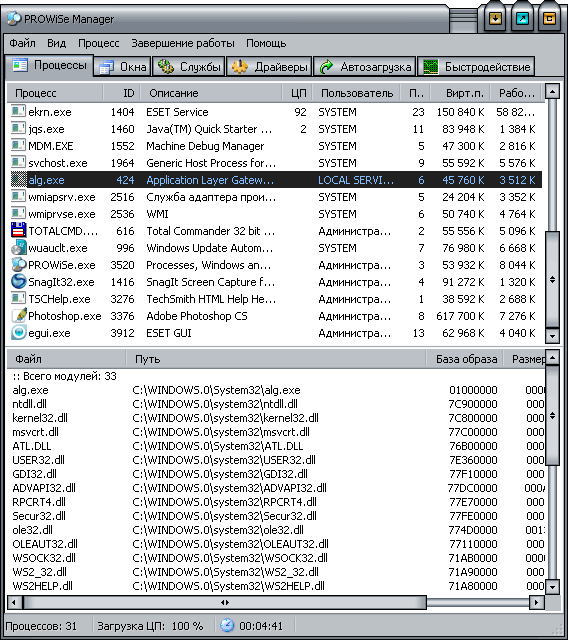Click the jqs.exe process icon
This screenshot has height=640, width=568.
point(18,129)
